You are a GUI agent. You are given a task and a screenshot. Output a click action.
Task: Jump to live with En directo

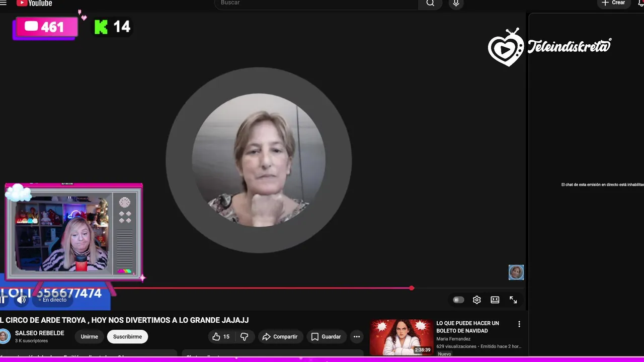[54, 300]
